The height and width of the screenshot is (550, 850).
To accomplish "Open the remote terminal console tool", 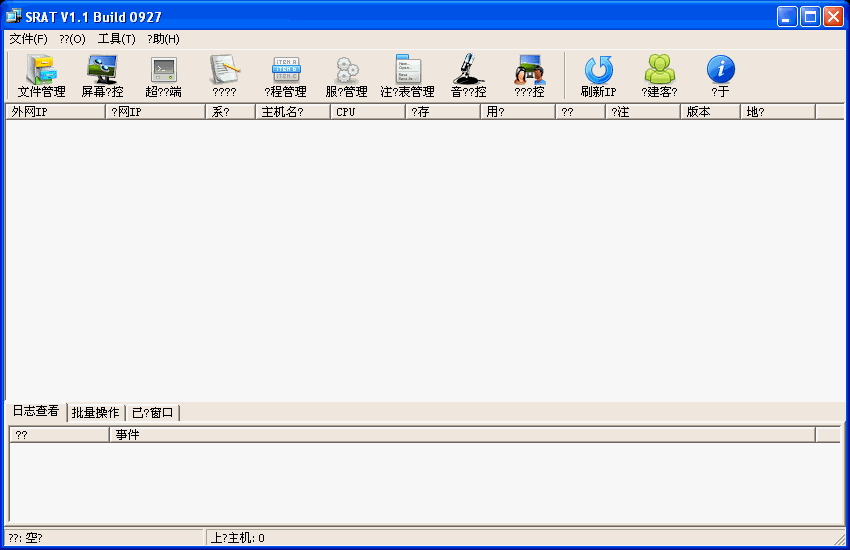I will [163, 76].
